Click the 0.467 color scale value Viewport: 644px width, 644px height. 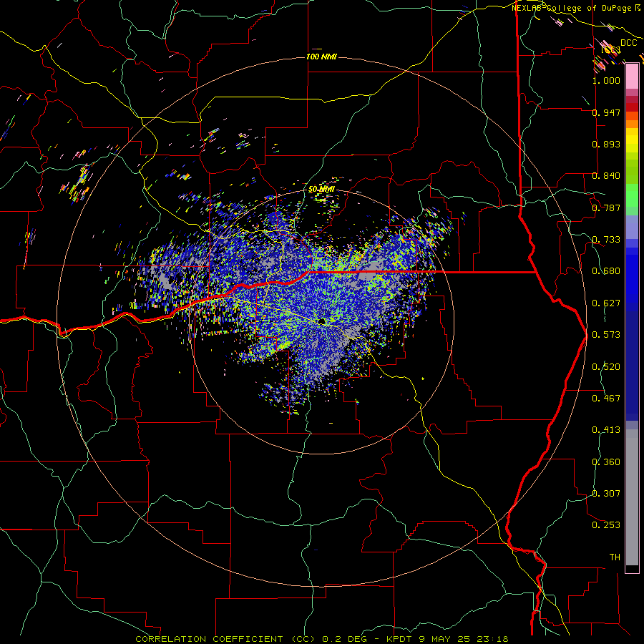pyautogui.click(x=606, y=399)
